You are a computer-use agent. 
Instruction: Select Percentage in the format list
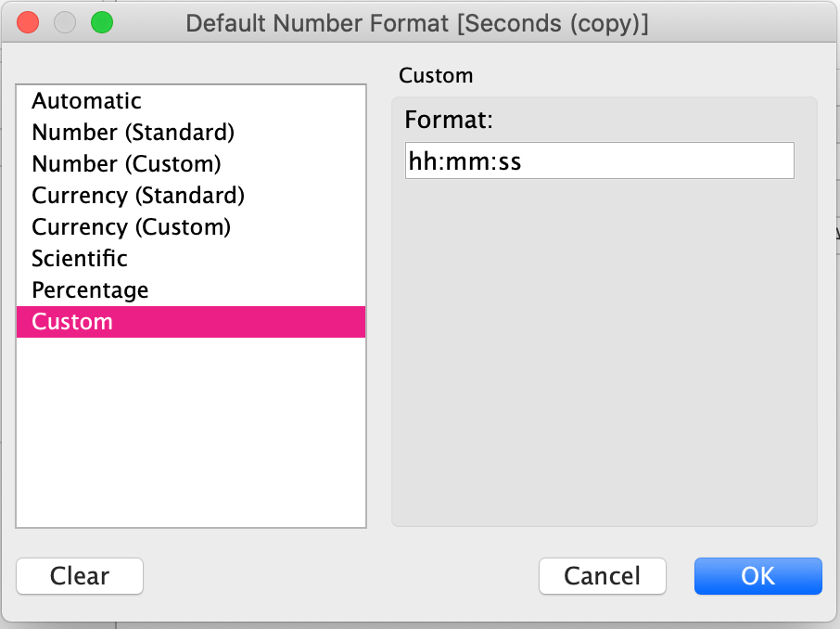coord(90,289)
